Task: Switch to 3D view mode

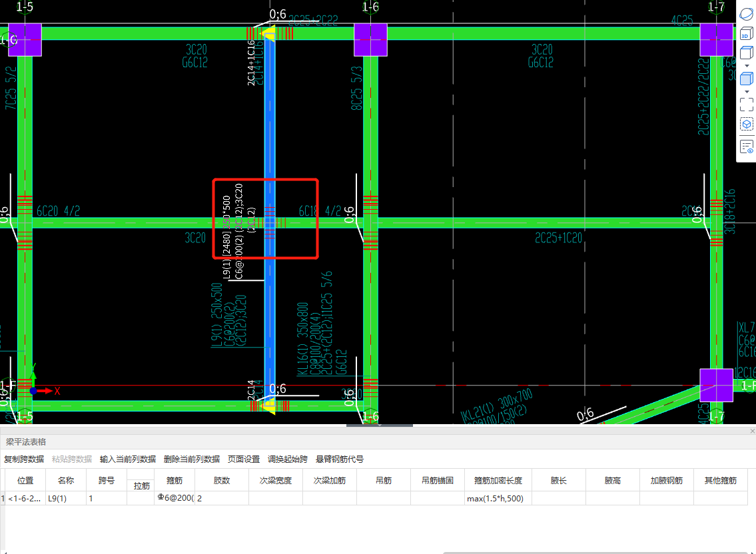Action: click(746, 35)
